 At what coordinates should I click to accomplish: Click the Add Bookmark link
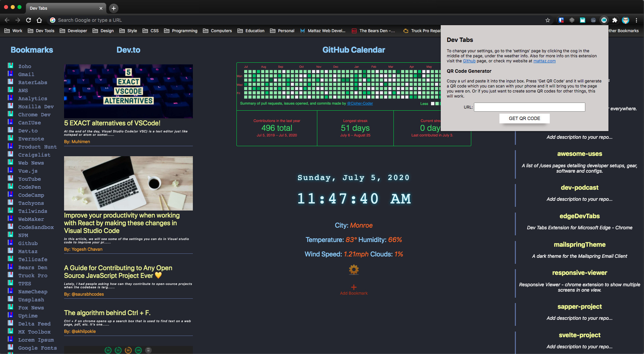[354, 293]
